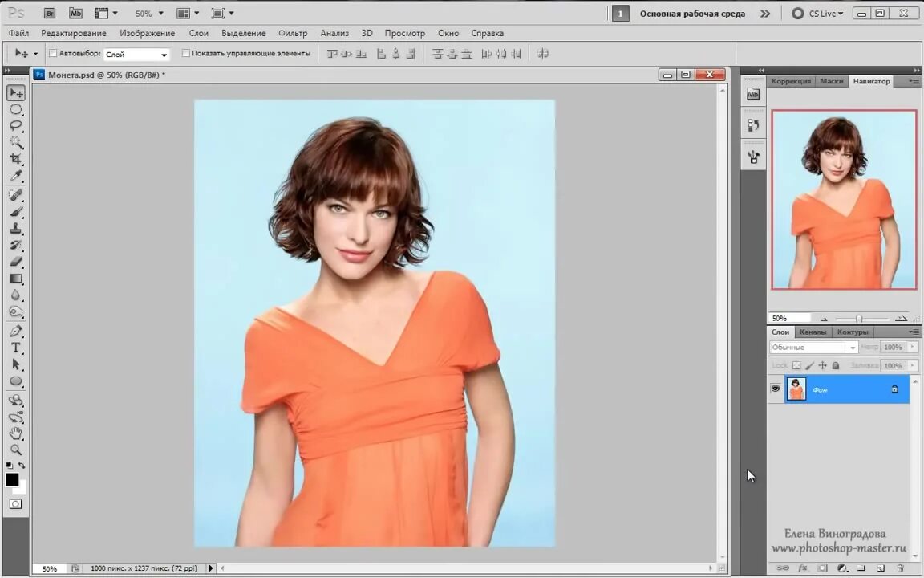Set the foreground color black swatch
Screen dimensions: 924x578
click(11, 479)
